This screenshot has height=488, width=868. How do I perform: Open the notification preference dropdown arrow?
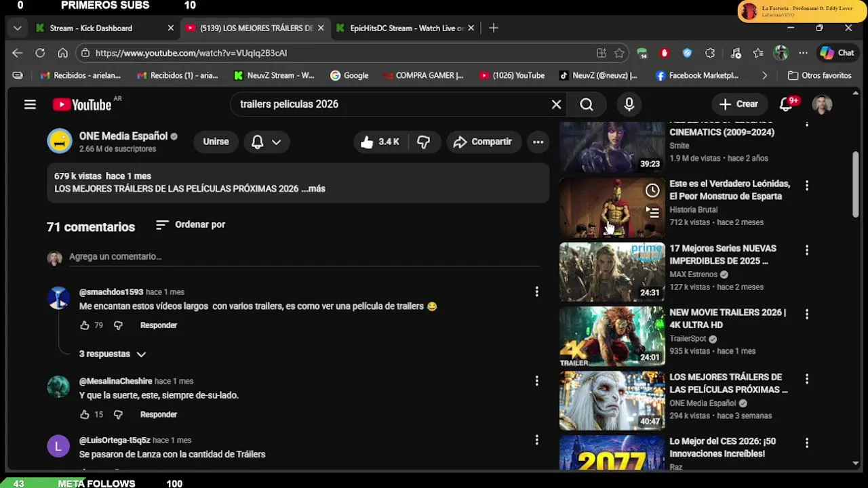pyautogui.click(x=276, y=142)
